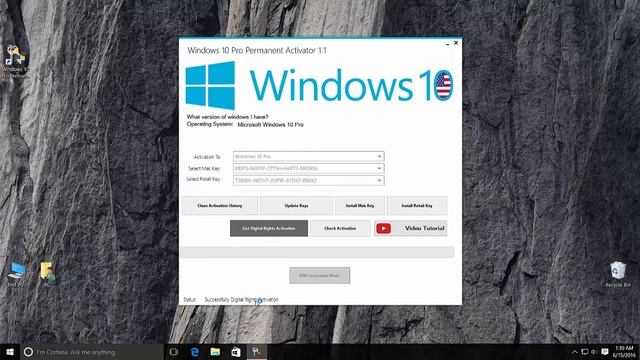This screenshot has height=360, width=640.
Task: Select the Windows 10 Pro activator desktop shortcut
Action: 15,61
